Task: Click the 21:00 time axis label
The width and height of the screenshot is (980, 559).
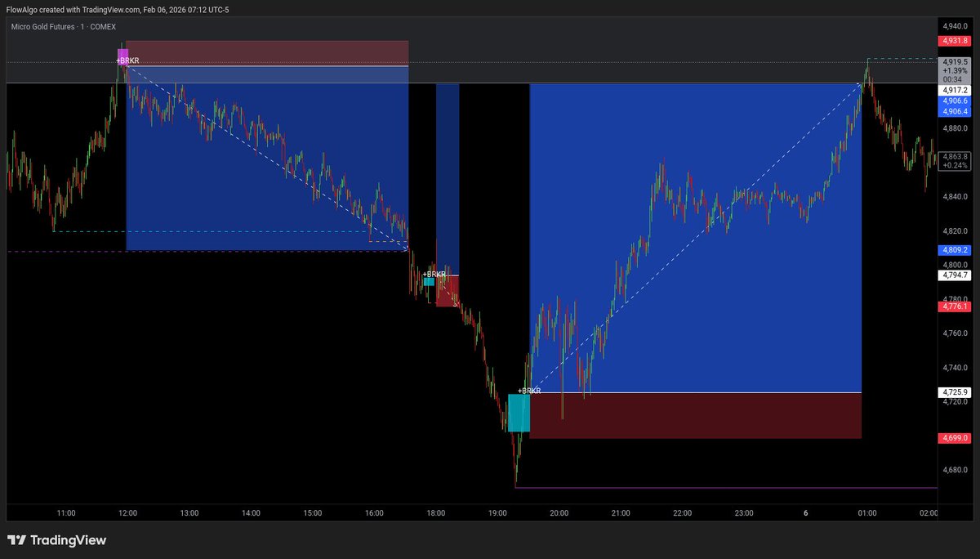Action: [x=621, y=513]
